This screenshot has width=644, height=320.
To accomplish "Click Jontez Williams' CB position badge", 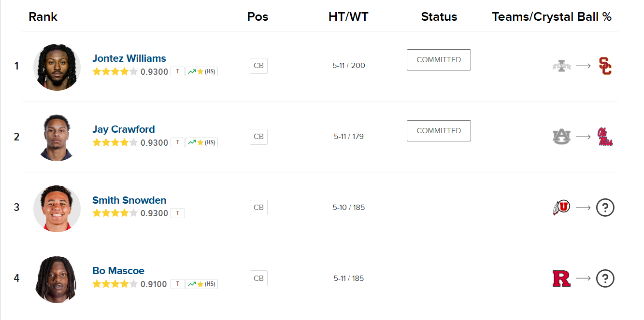I will coord(258,66).
